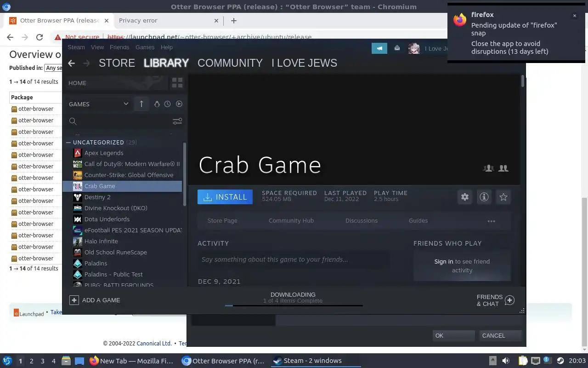588x368 pixels.
Task: Click the Apex Legends game icon
Action: click(78, 153)
